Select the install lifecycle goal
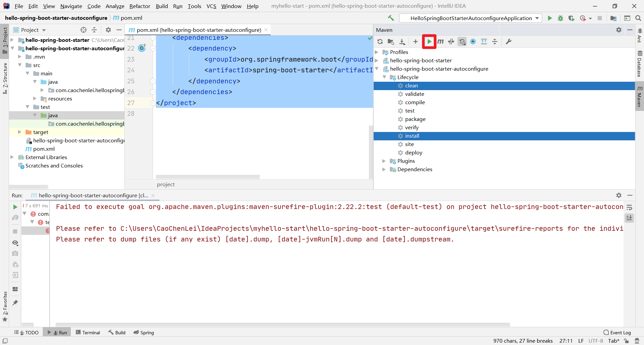 504,136
